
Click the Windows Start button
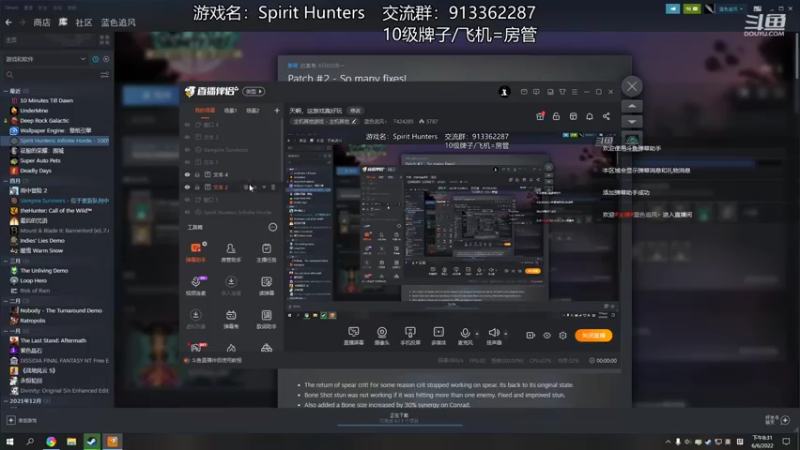point(10,441)
